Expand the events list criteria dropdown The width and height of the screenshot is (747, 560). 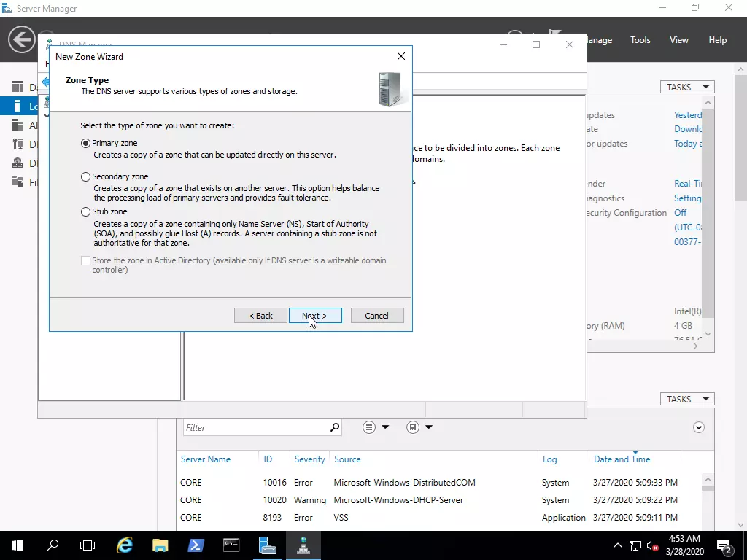tap(376, 427)
